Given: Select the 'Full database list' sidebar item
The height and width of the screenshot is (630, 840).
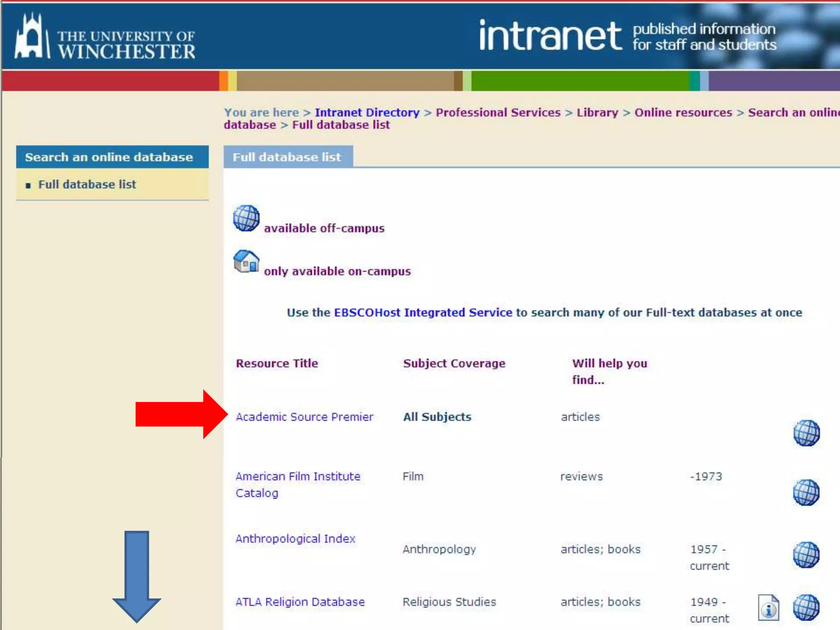Looking at the screenshot, I should (87, 185).
